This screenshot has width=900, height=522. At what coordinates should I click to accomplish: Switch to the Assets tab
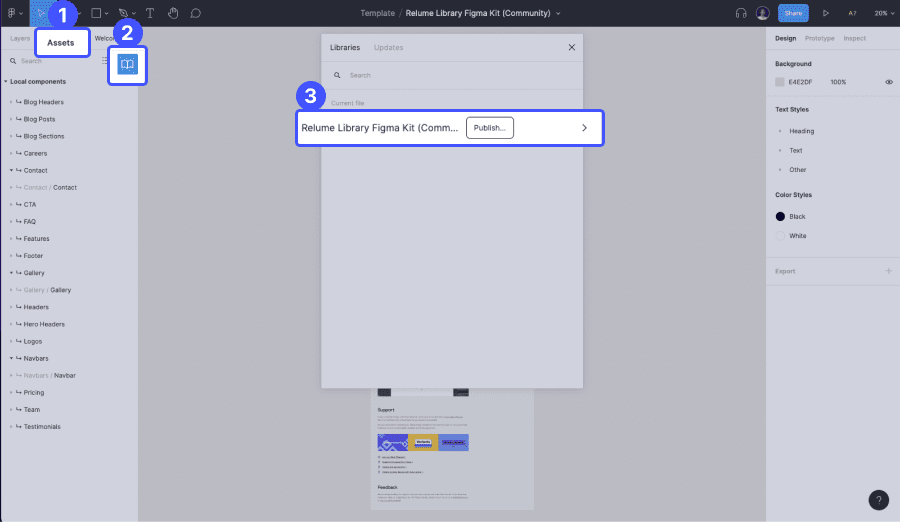click(61, 42)
